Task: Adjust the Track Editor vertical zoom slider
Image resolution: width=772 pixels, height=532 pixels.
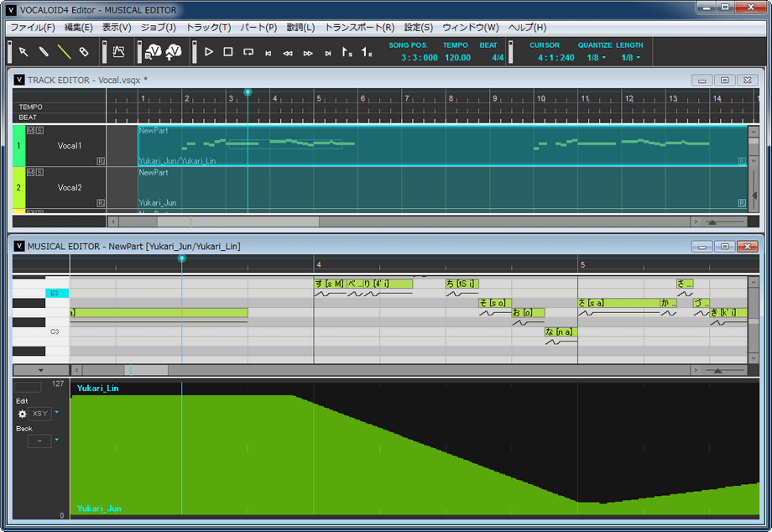Action: (754, 196)
